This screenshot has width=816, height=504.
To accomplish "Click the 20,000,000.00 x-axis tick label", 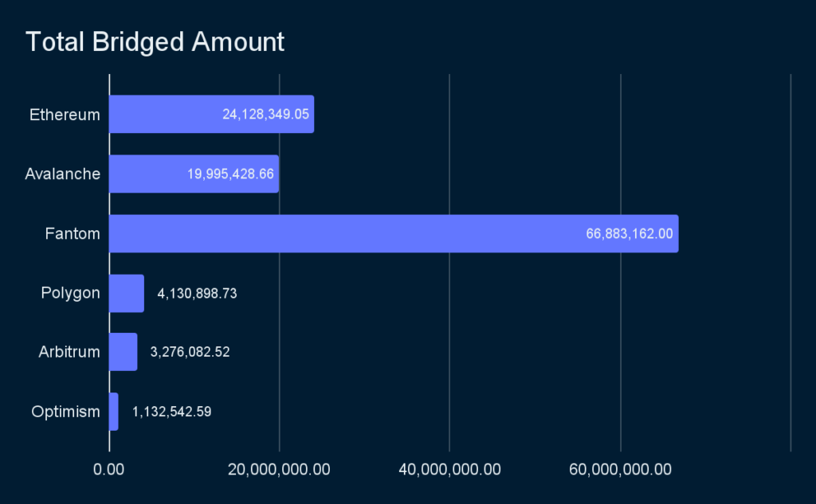I will coord(279,469).
